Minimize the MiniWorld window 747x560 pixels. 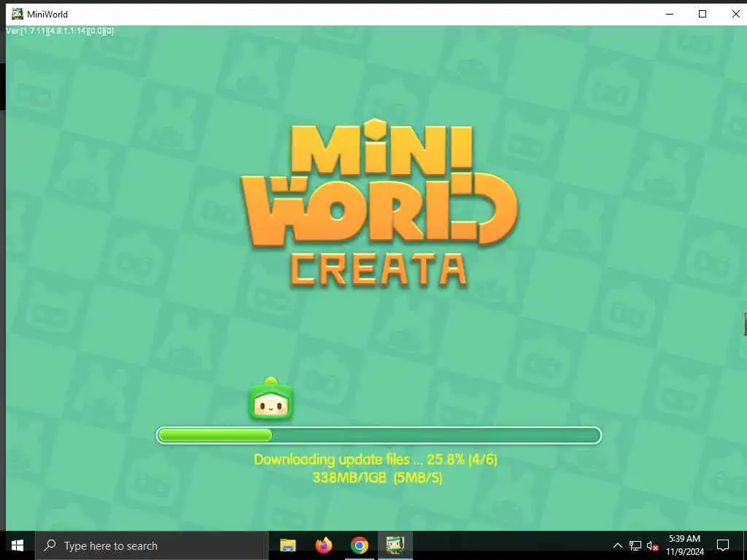pos(670,14)
